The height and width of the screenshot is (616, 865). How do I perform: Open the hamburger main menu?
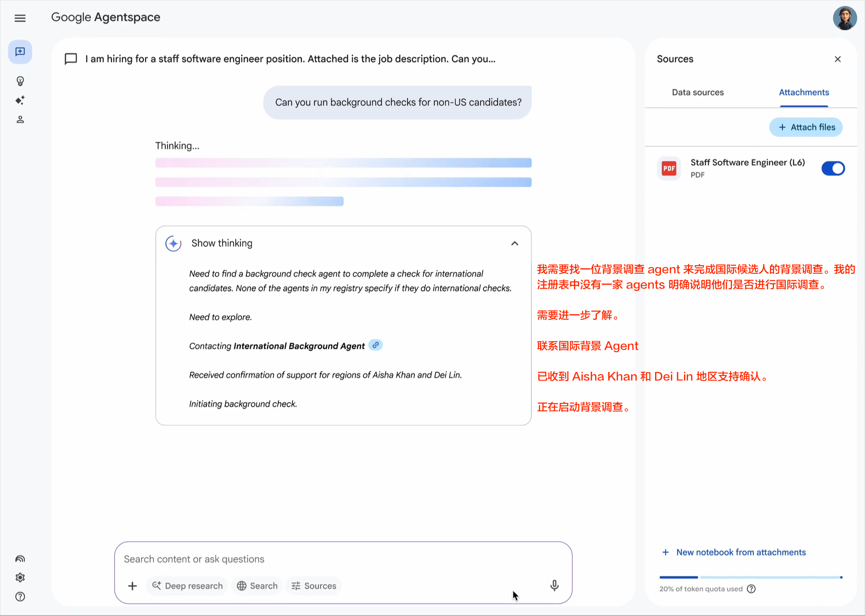(20, 18)
